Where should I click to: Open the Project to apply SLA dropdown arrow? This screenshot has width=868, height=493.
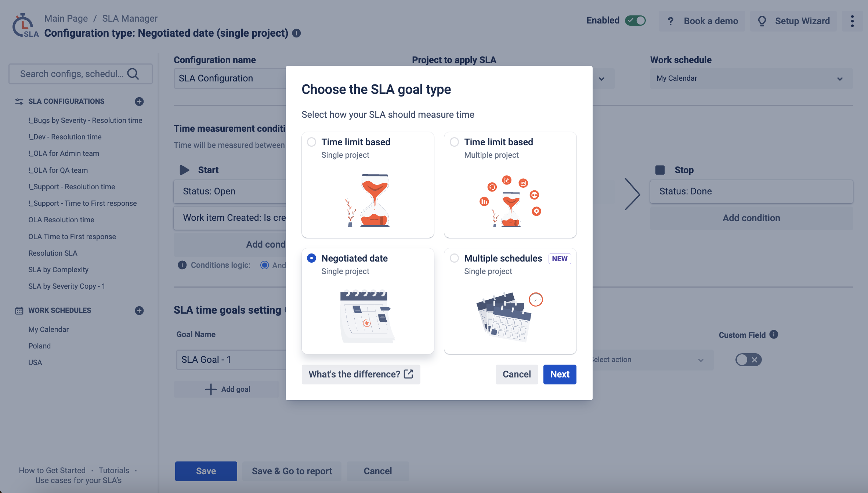point(602,79)
